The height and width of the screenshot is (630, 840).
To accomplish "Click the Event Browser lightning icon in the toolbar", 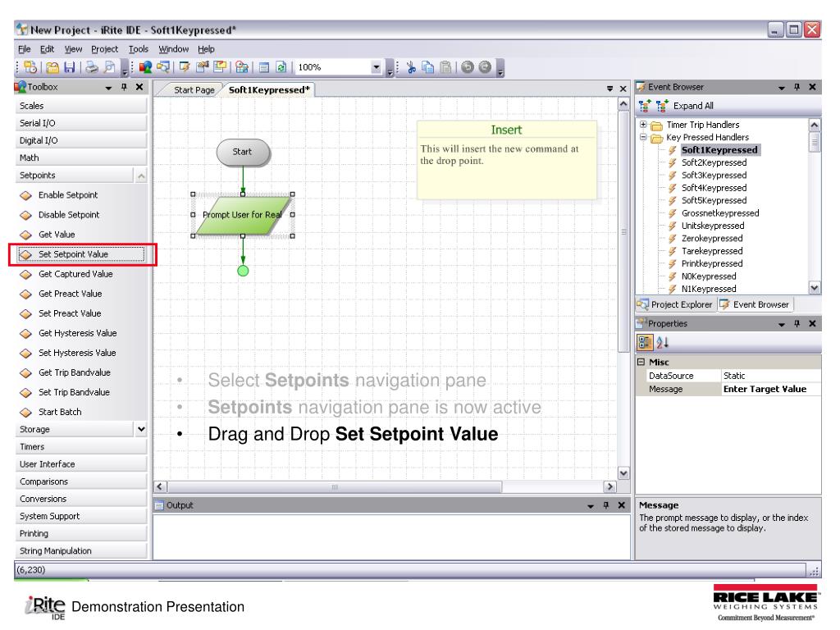I will [185, 67].
